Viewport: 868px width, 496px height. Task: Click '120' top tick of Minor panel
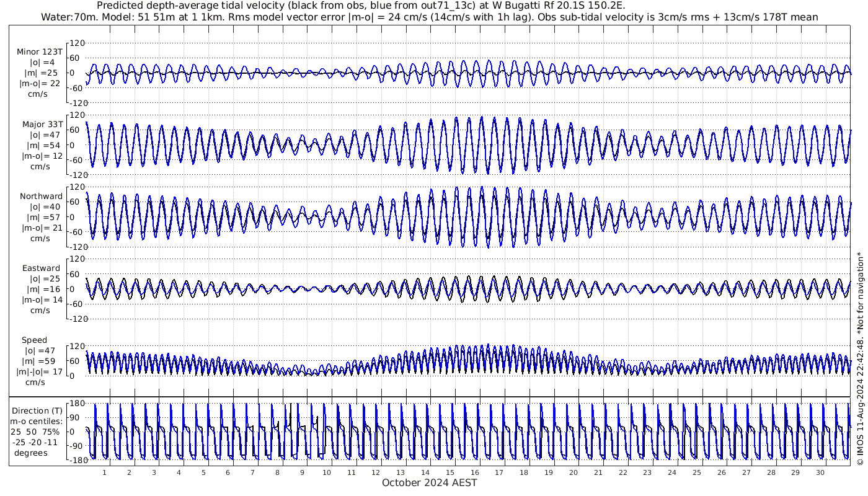point(77,43)
